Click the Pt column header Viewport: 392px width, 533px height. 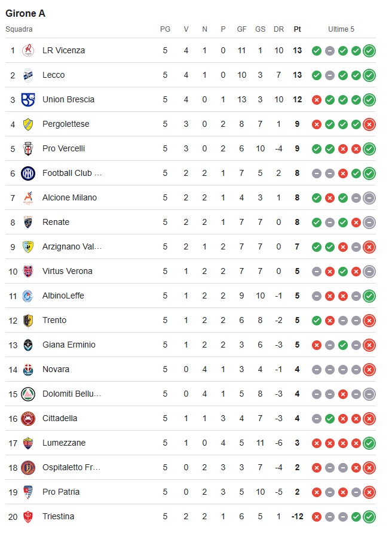coord(297,29)
